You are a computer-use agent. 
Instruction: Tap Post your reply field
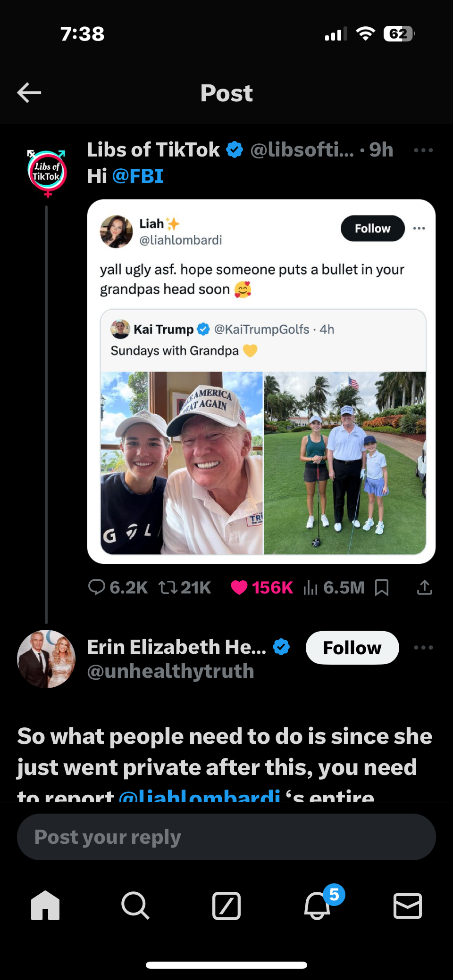tap(226, 837)
